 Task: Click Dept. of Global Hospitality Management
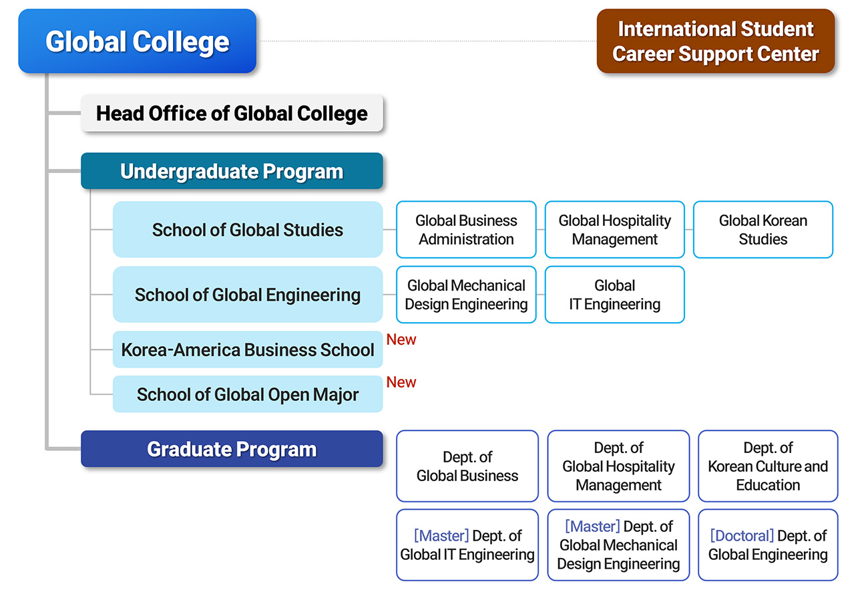618,466
